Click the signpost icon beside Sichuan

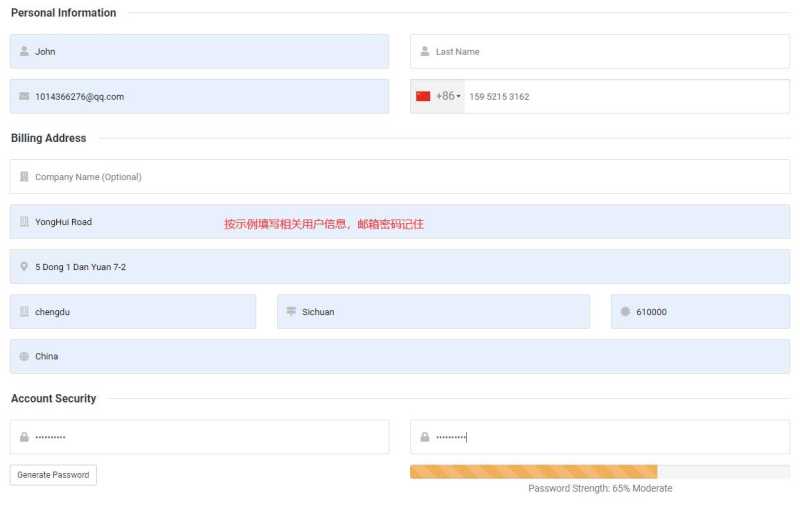point(291,311)
